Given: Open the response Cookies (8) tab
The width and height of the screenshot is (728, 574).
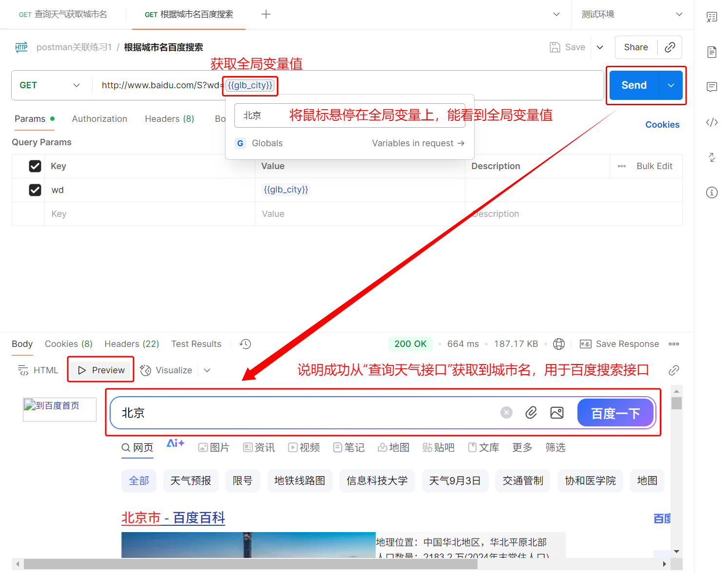Looking at the screenshot, I should click(x=69, y=344).
